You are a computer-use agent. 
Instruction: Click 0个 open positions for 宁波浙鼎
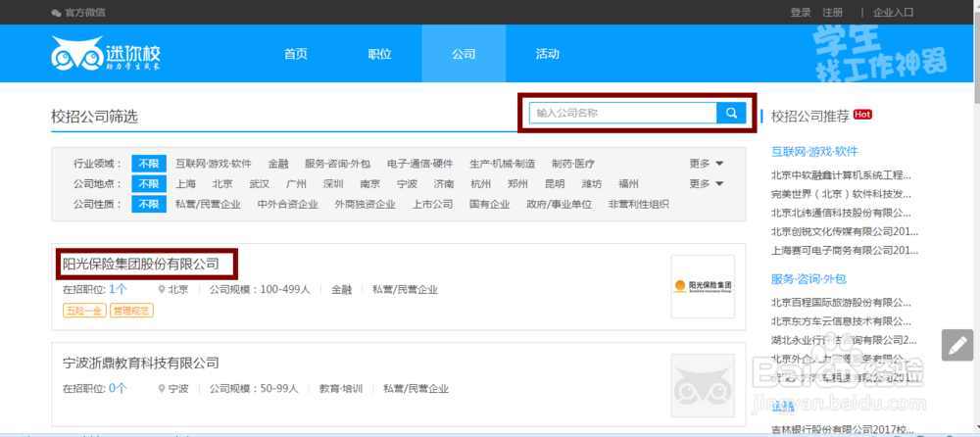119,388
